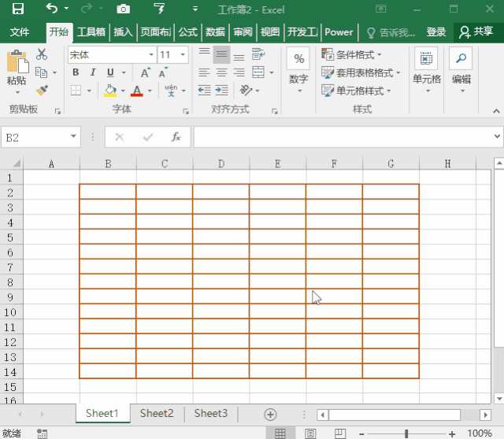Open the 文件 menu
The image size is (504, 439).
coord(19,32)
